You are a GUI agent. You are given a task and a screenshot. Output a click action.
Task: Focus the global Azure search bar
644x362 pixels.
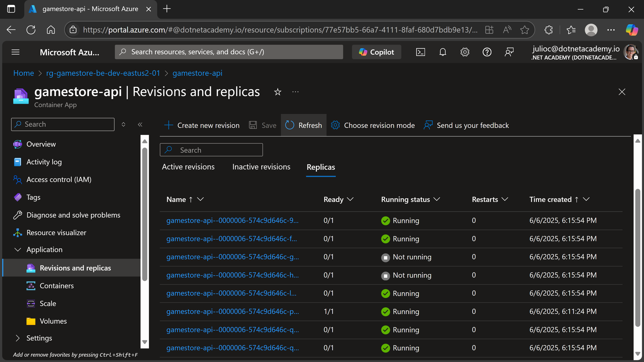pos(229,52)
